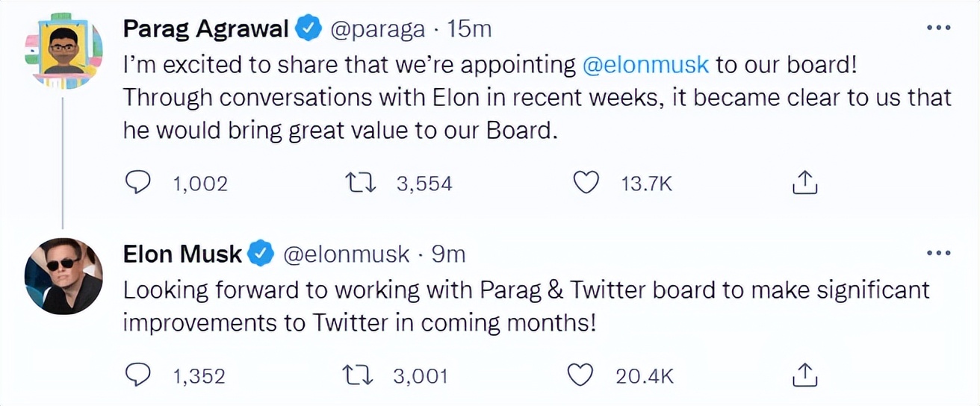Open the 9m timestamp on Elon's tweet

[x=449, y=254]
